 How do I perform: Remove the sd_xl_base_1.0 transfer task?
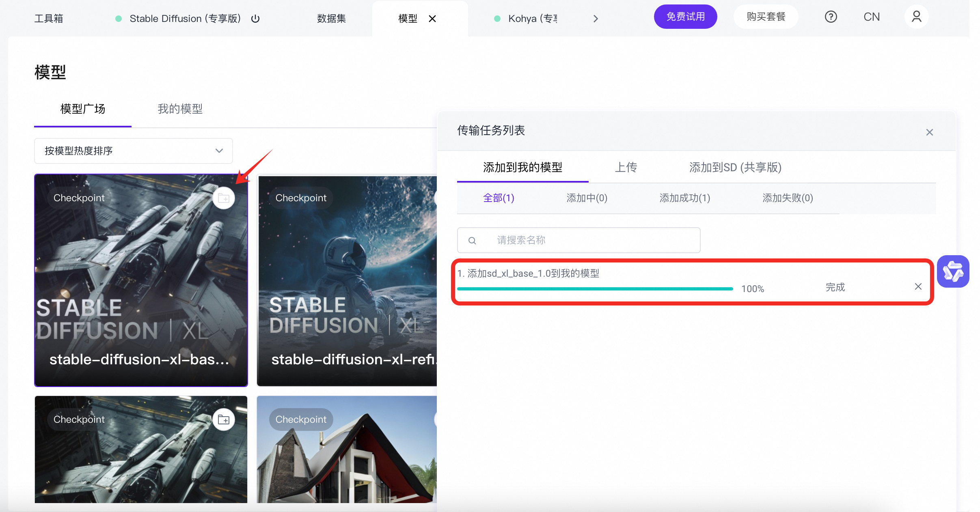pyautogui.click(x=918, y=286)
